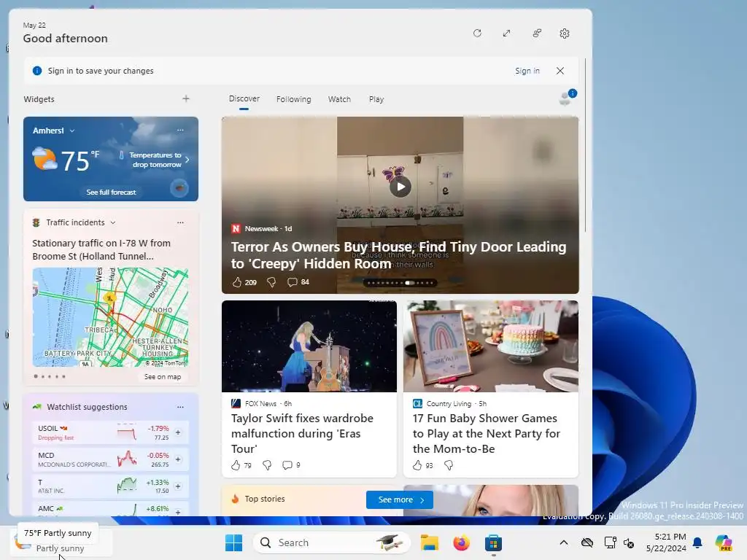This screenshot has width=747, height=560.
Task: Like the Baby Shower Games article
Action: (417, 465)
